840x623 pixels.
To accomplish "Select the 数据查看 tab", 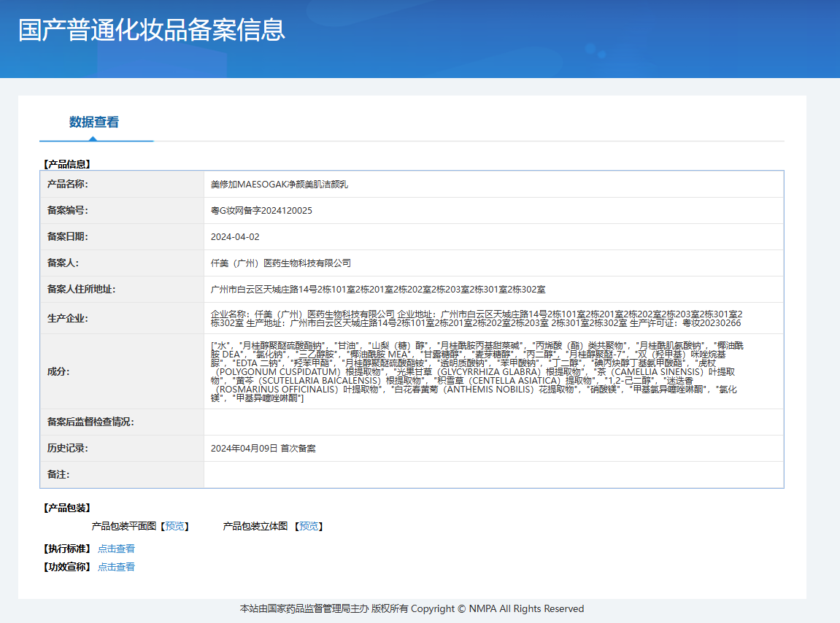I will [x=94, y=122].
